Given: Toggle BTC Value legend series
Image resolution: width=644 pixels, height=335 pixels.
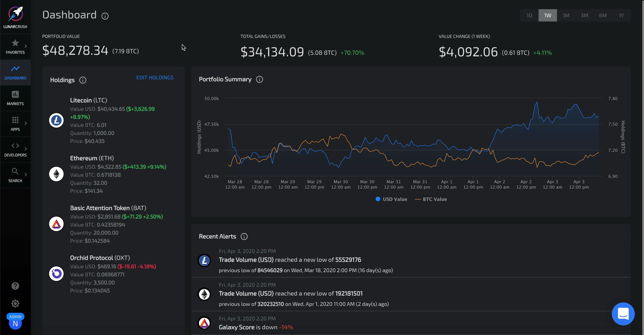Looking at the screenshot, I should tap(431, 199).
